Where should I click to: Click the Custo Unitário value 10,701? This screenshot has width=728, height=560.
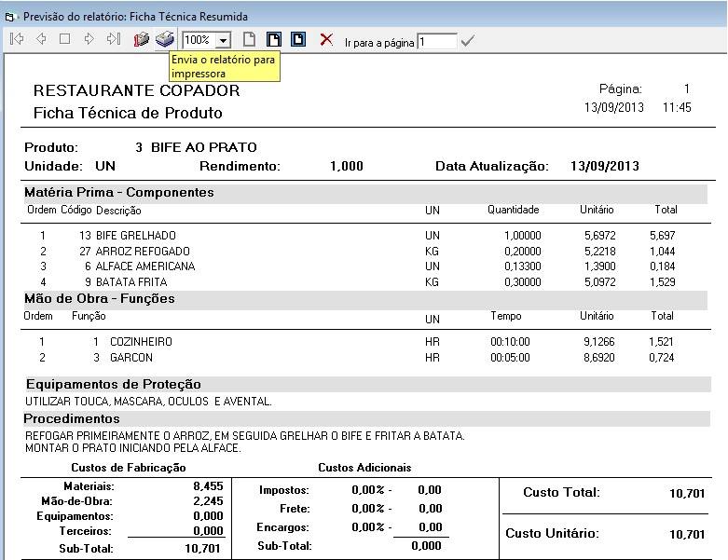tap(687, 535)
